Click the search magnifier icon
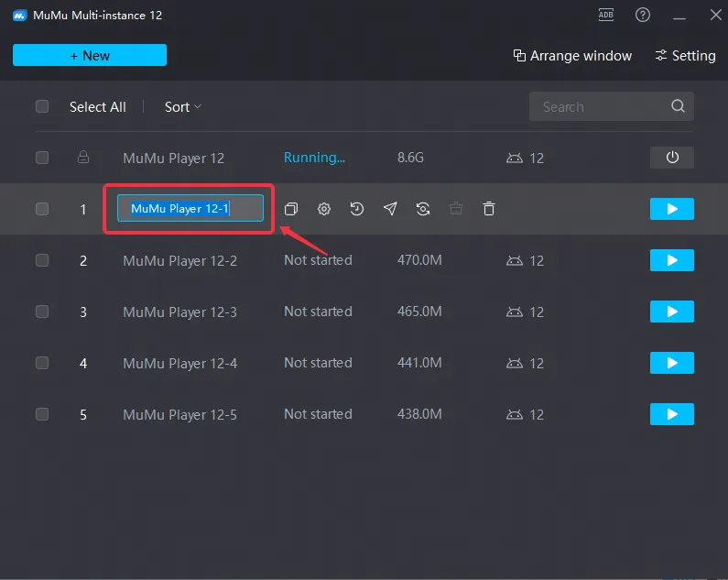This screenshot has width=728, height=580. 678,106
